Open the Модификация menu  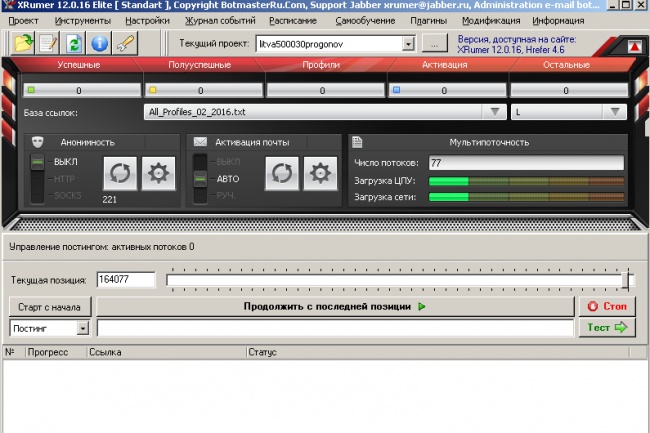pos(491,21)
